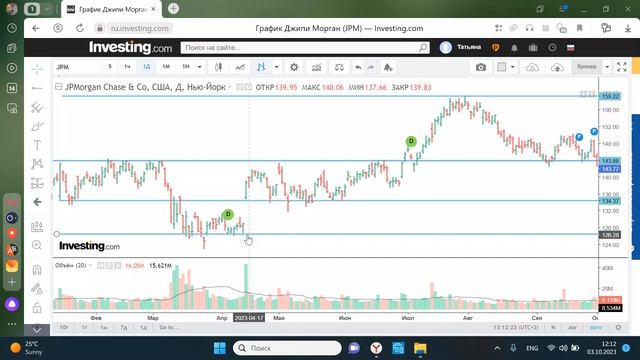Click the green D dividend marker in July
This screenshot has height=360, width=640.
(x=411, y=141)
